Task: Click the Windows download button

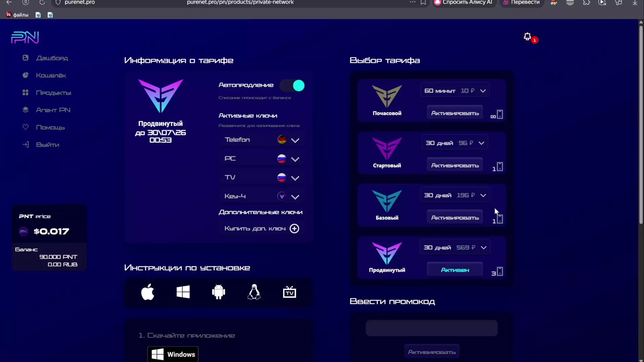Action: coord(173,354)
